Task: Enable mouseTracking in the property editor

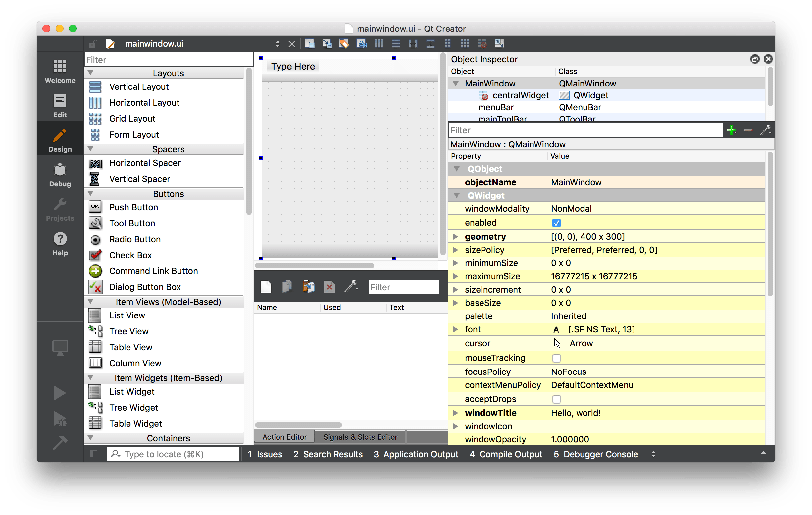Action: 556,358
